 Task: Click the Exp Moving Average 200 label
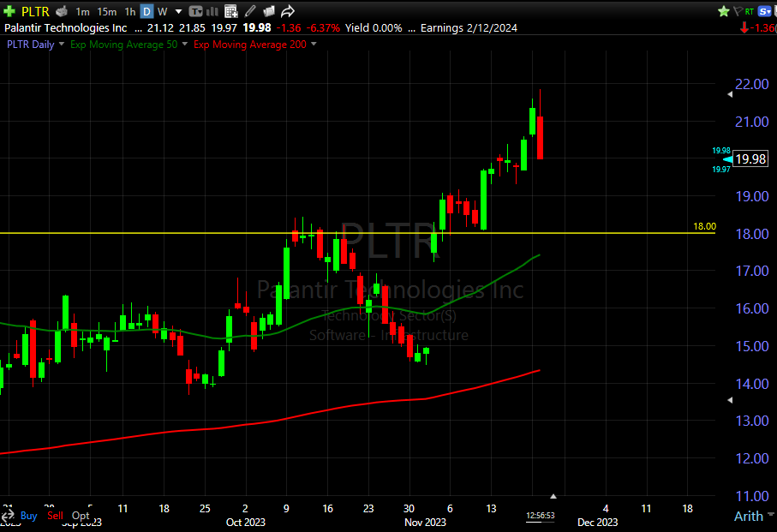(x=250, y=44)
